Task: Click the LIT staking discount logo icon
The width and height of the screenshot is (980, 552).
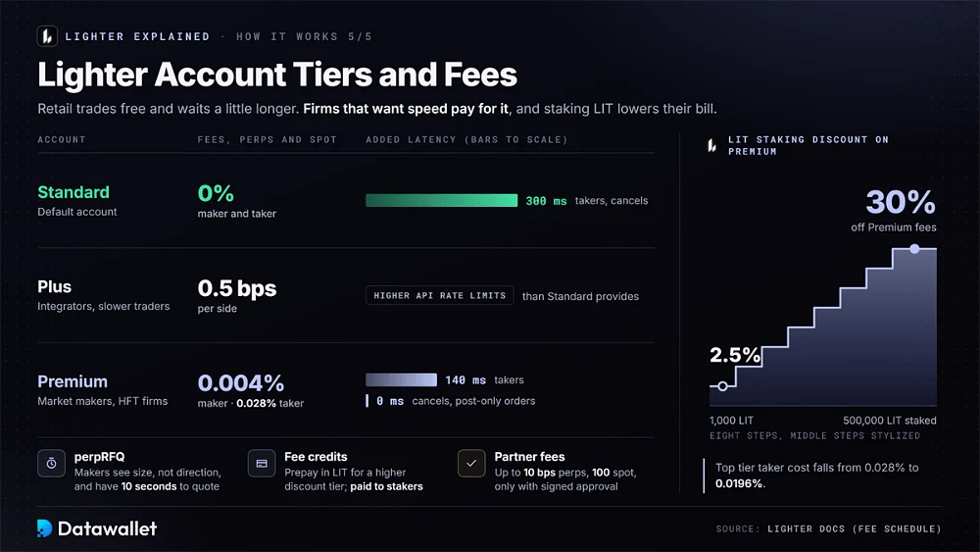Action: [711, 146]
